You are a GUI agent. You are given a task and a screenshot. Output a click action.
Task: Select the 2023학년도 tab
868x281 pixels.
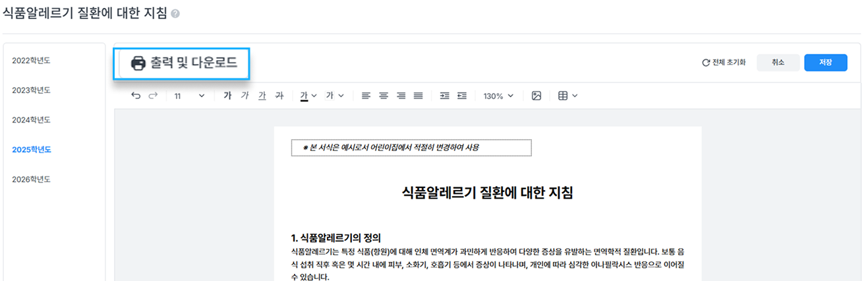31,90
